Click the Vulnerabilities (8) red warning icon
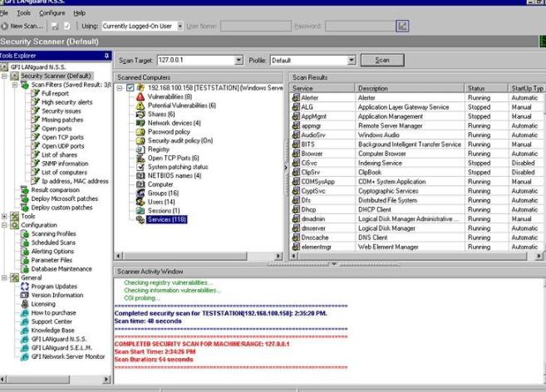The width and height of the screenshot is (546, 392). [140, 97]
